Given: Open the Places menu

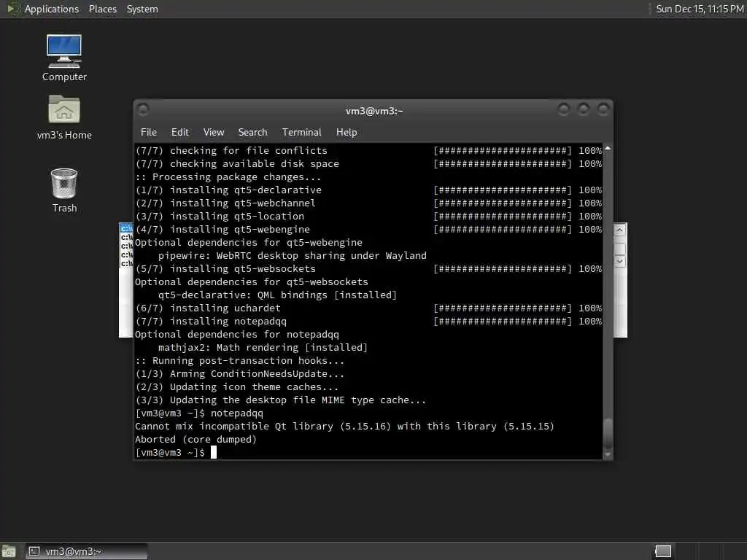Looking at the screenshot, I should 102,9.
